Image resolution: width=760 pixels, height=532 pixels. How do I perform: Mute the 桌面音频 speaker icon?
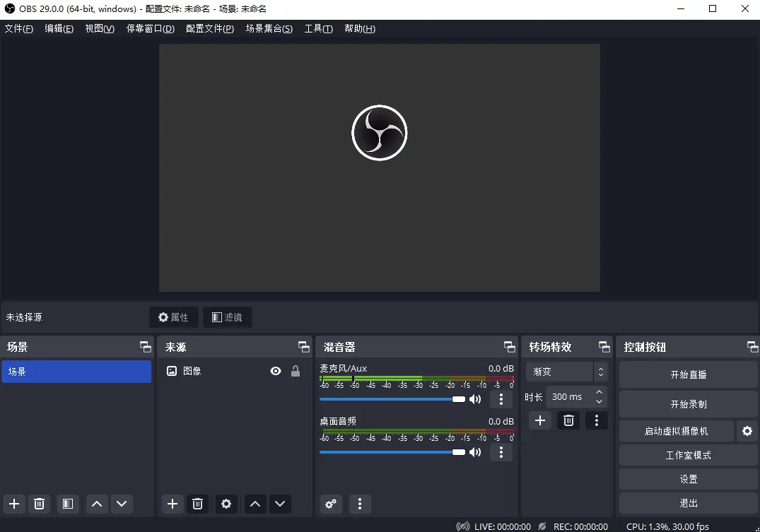point(475,452)
